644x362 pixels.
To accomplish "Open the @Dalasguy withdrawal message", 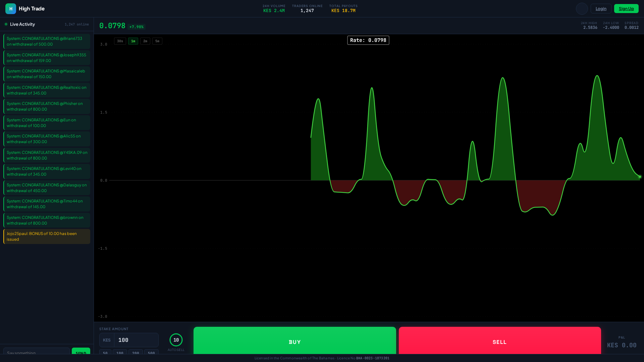I will point(47,188).
